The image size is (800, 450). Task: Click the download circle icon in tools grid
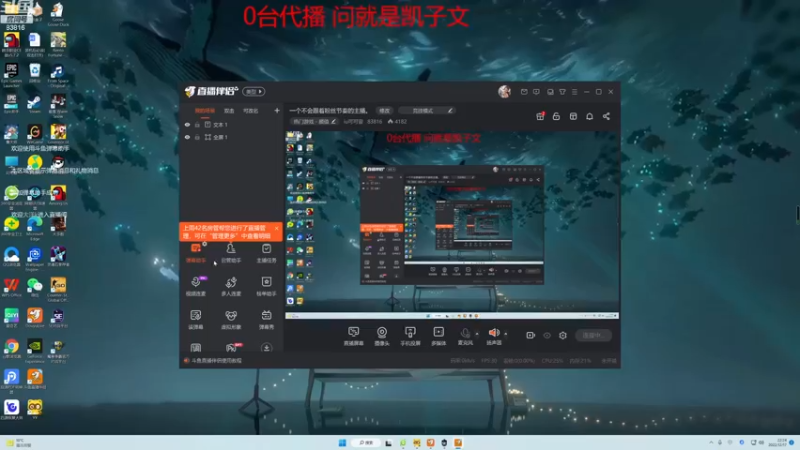[x=266, y=348]
